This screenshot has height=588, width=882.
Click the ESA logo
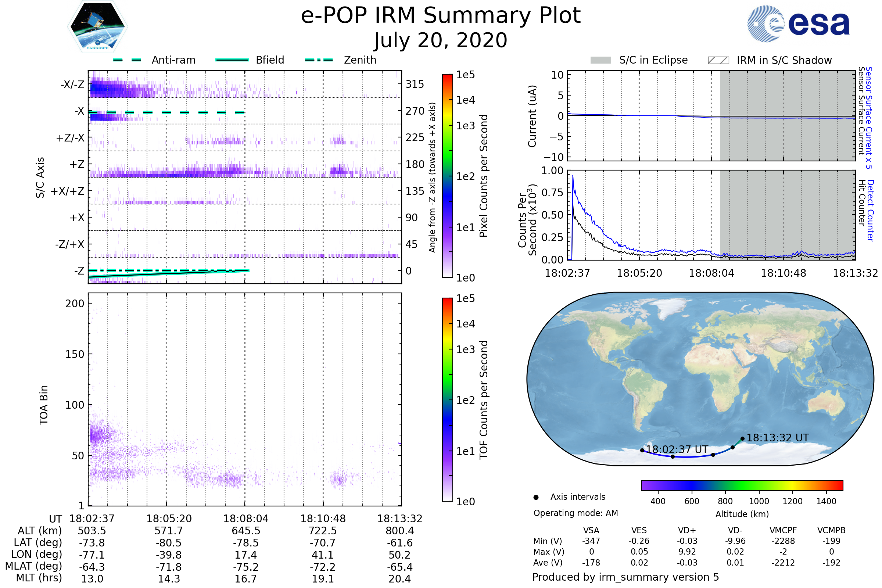pyautogui.click(x=798, y=24)
